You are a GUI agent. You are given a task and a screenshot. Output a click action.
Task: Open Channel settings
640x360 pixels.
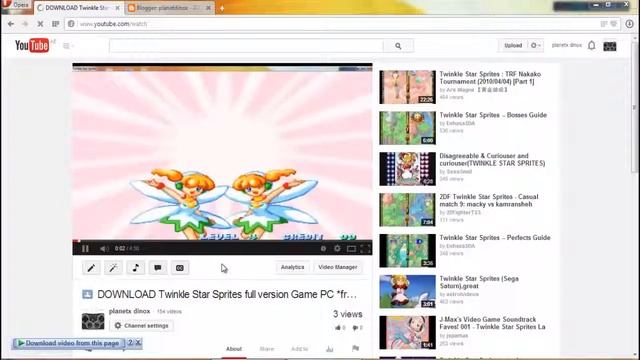tap(141, 326)
